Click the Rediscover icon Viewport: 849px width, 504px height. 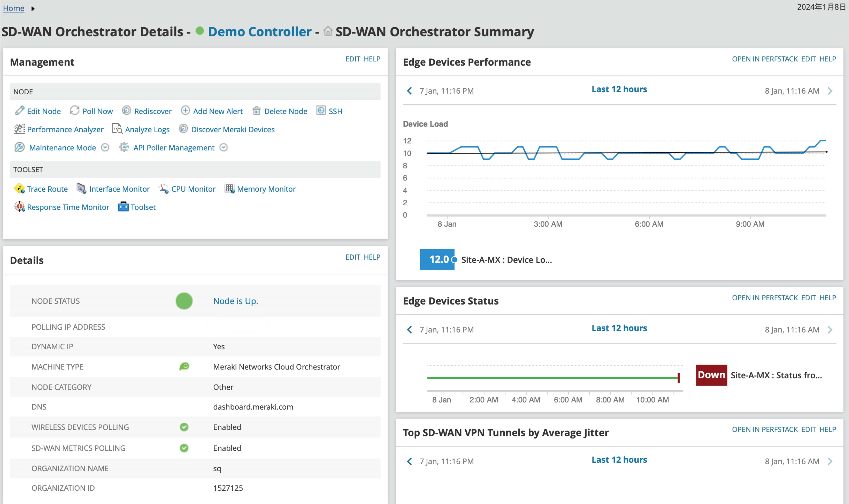[x=126, y=111]
